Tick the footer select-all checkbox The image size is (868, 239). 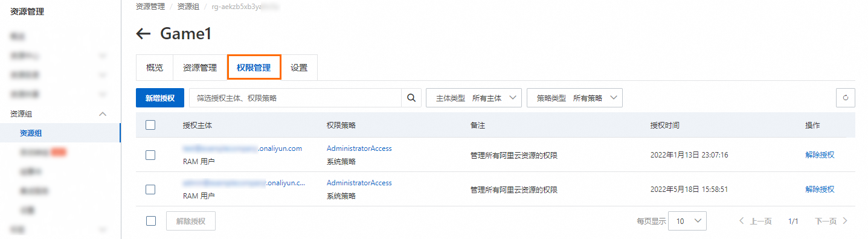(x=151, y=221)
